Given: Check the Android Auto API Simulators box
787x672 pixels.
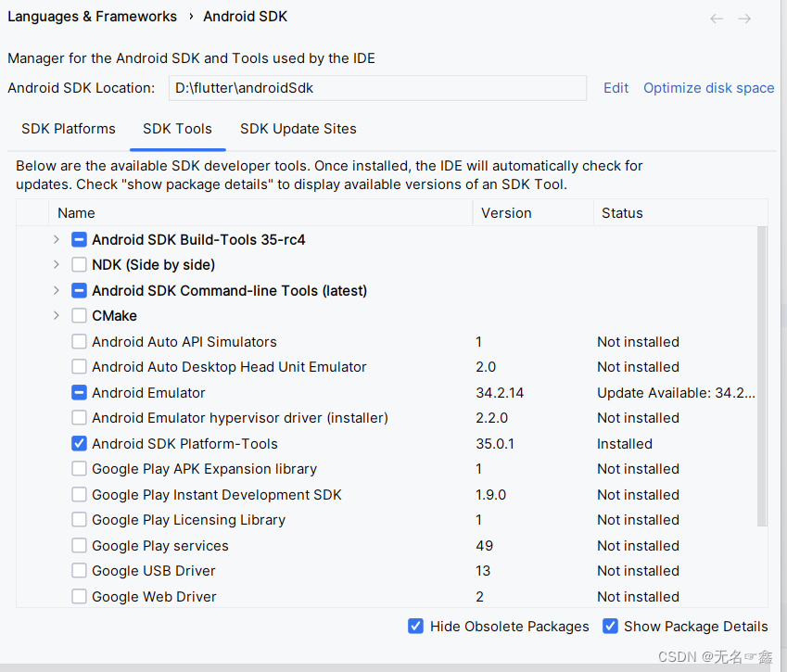Looking at the screenshot, I should pos(79,342).
